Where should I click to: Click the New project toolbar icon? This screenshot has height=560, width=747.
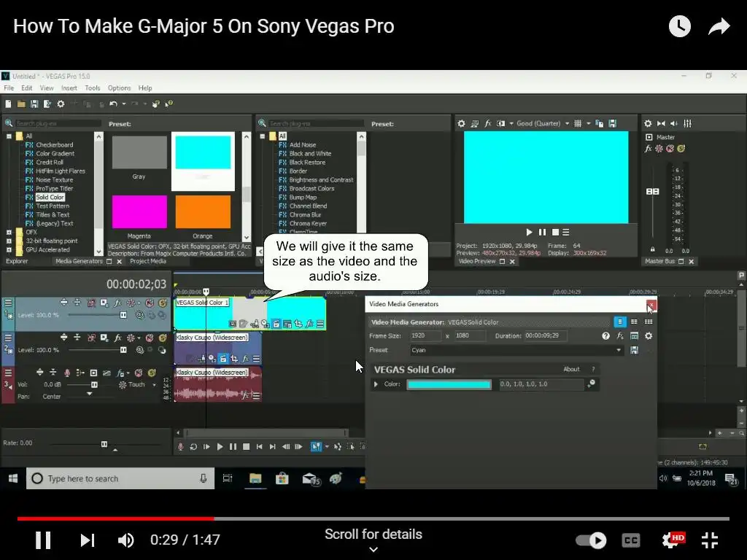coord(8,104)
